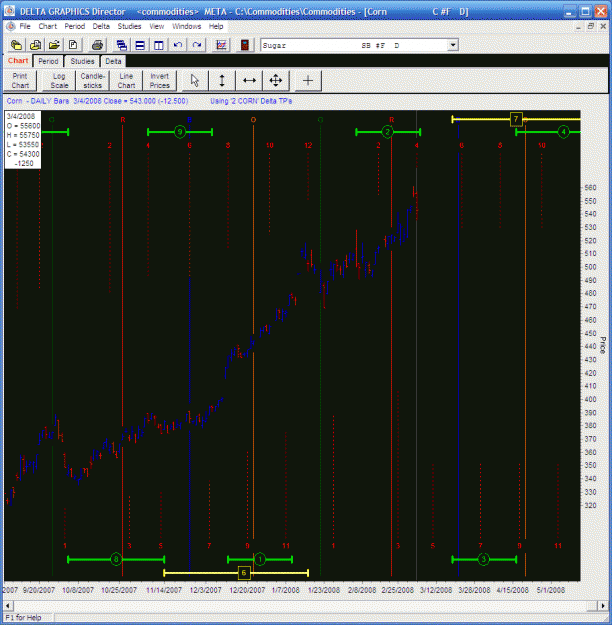Open the Chart menu
Viewport: 612px width, 625px height.
pyautogui.click(x=48, y=26)
